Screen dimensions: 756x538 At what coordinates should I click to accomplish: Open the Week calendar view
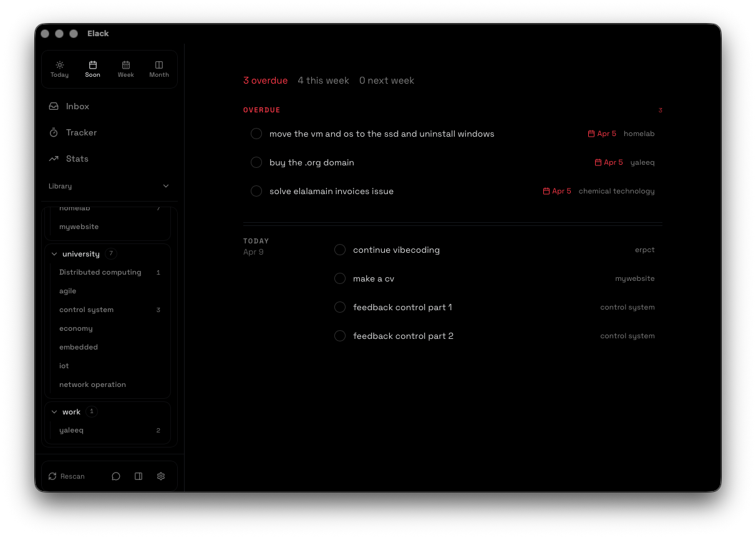126,69
